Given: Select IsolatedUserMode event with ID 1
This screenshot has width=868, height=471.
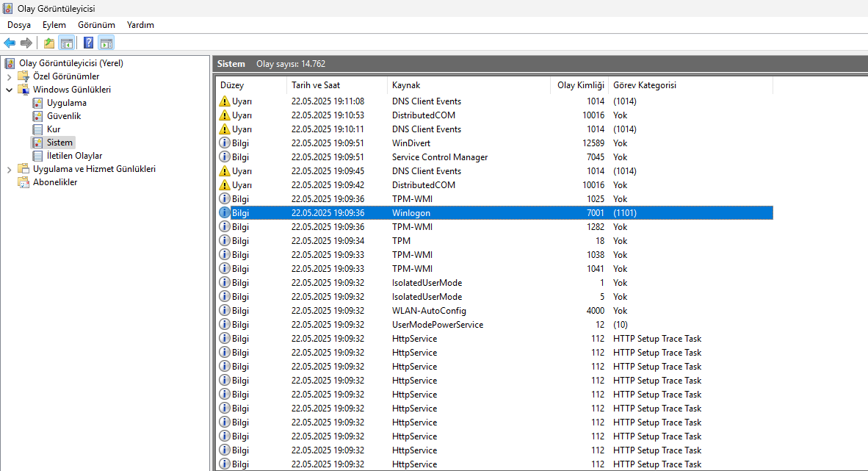Looking at the screenshot, I should pos(494,283).
